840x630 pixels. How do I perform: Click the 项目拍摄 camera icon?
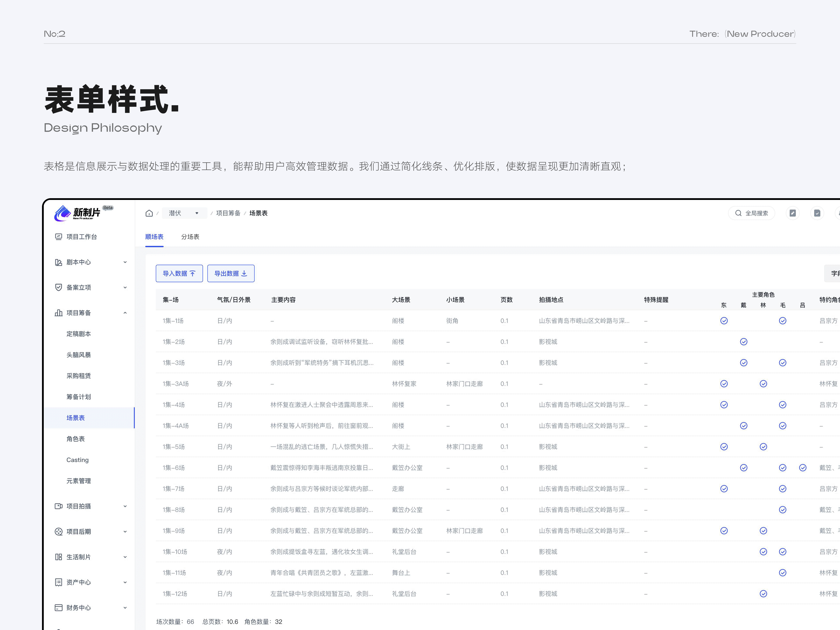click(58, 506)
